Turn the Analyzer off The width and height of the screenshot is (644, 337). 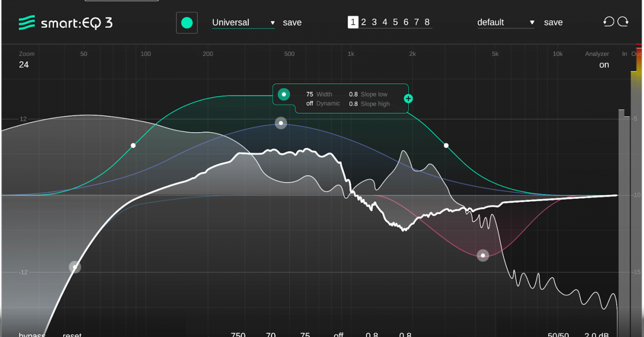point(604,64)
